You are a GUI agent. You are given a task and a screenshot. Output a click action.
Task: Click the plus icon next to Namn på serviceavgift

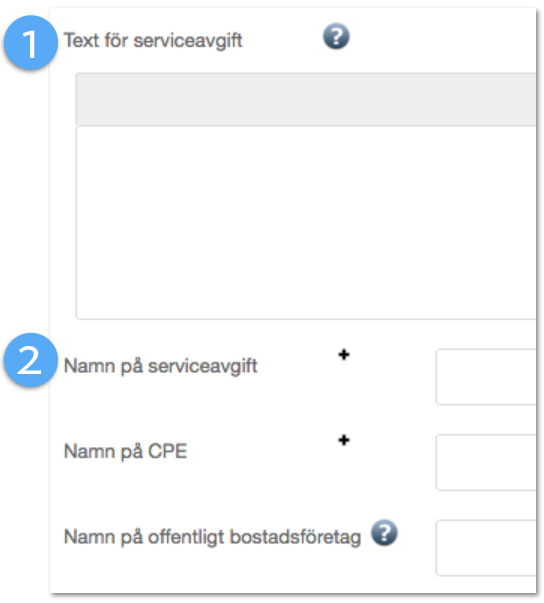(344, 355)
